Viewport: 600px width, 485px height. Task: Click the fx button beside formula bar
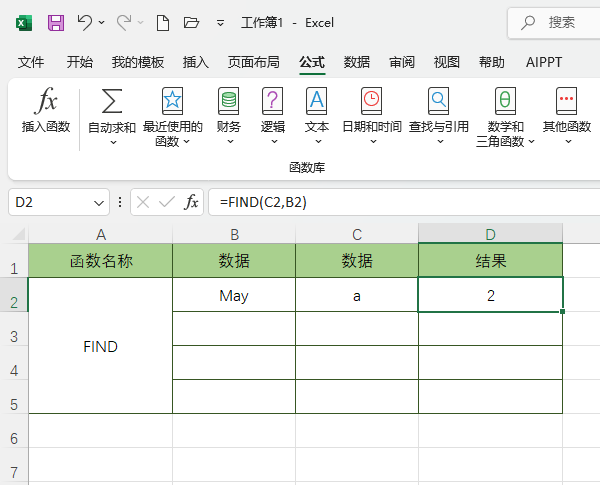[191, 202]
